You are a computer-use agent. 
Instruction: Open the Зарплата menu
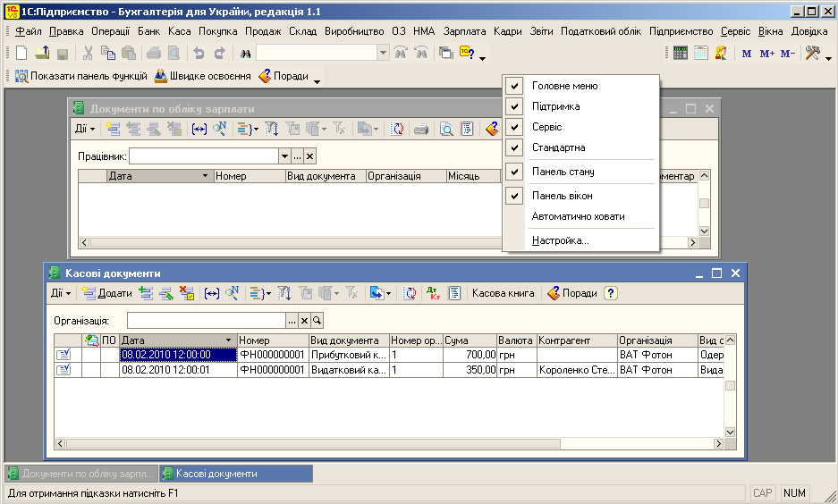click(x=464, y=31)
